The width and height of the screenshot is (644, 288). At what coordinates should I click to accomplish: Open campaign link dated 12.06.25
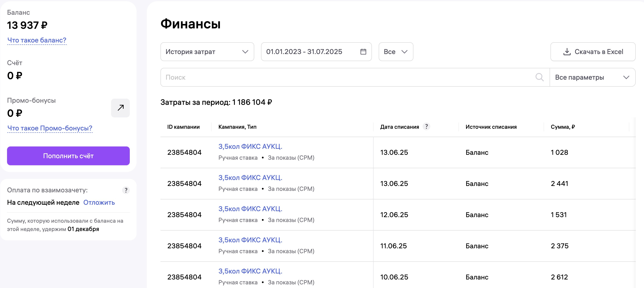coord(250,209)
